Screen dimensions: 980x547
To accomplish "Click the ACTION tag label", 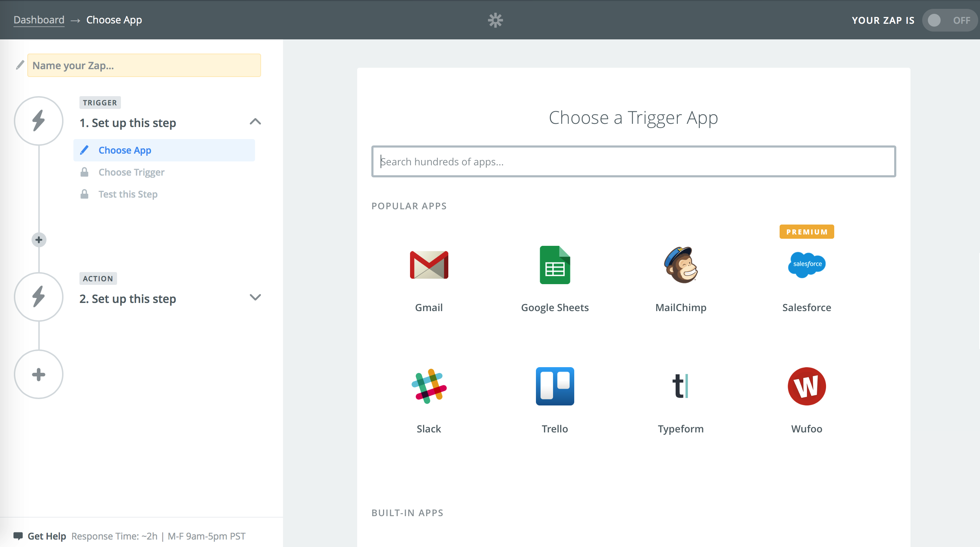I will pos(98,278).
